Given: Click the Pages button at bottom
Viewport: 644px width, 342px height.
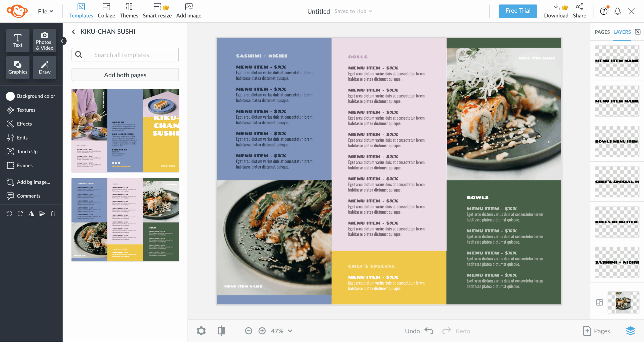Looking at the screenshot, I should [596, 331].
